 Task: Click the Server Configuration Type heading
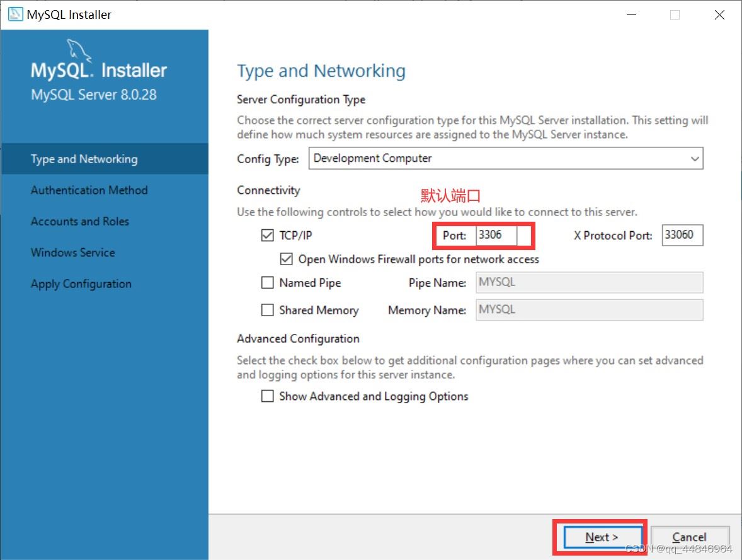[301, 100]
